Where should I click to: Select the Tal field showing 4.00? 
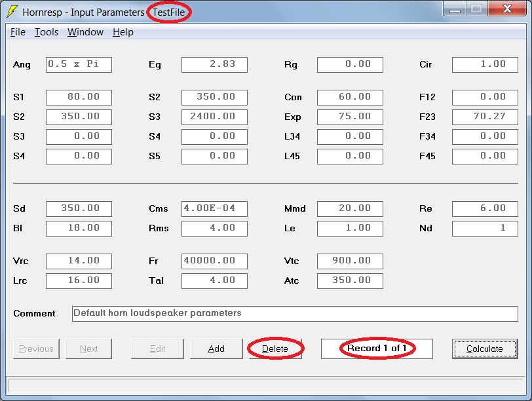[x=214, y=281]
